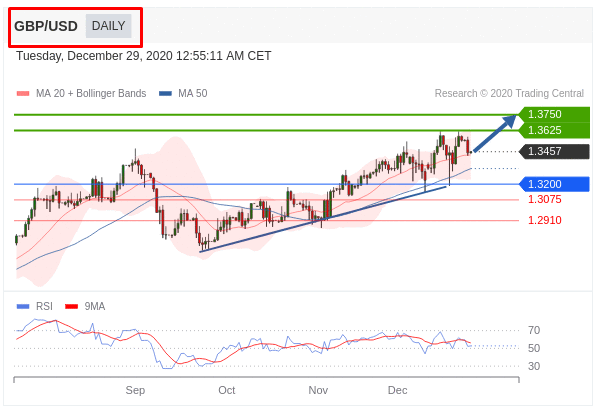Click the 1.3457 current price tag
Viewport: 597px width, 409px height.
tap(554, 151)
